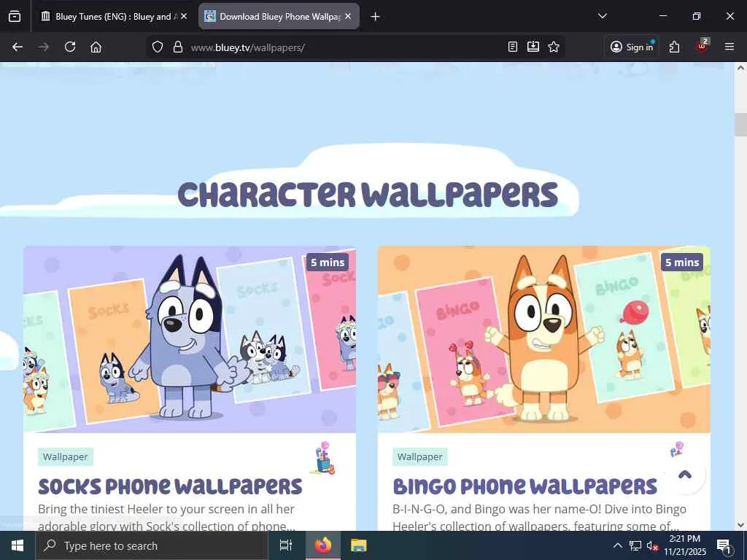This screenshot has width=747, height=560.
Task: Open Firefox View icon
Action: (x=15, y=17)
